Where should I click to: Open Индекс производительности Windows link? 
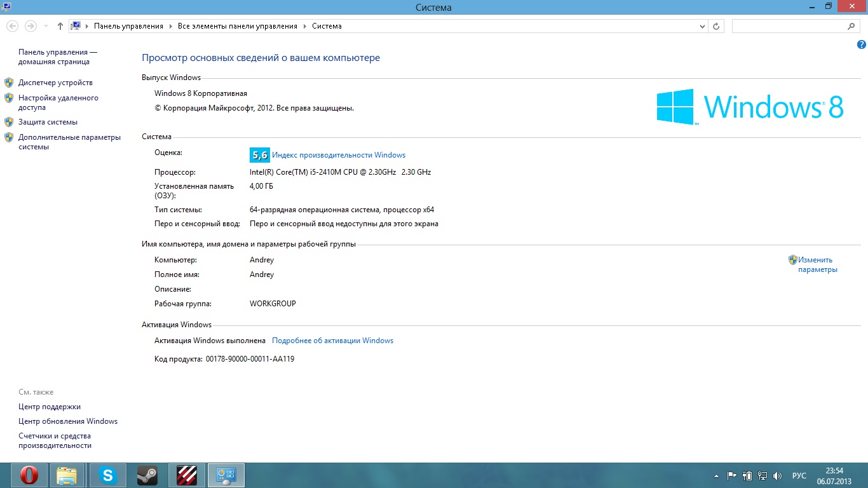tap(339, 155)
